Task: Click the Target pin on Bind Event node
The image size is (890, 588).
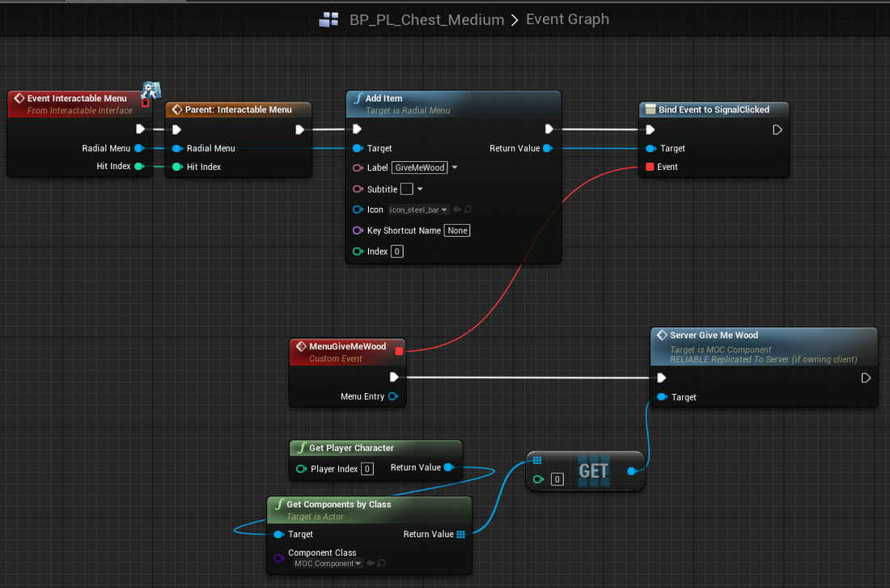Action: click(x=651, y=149)
